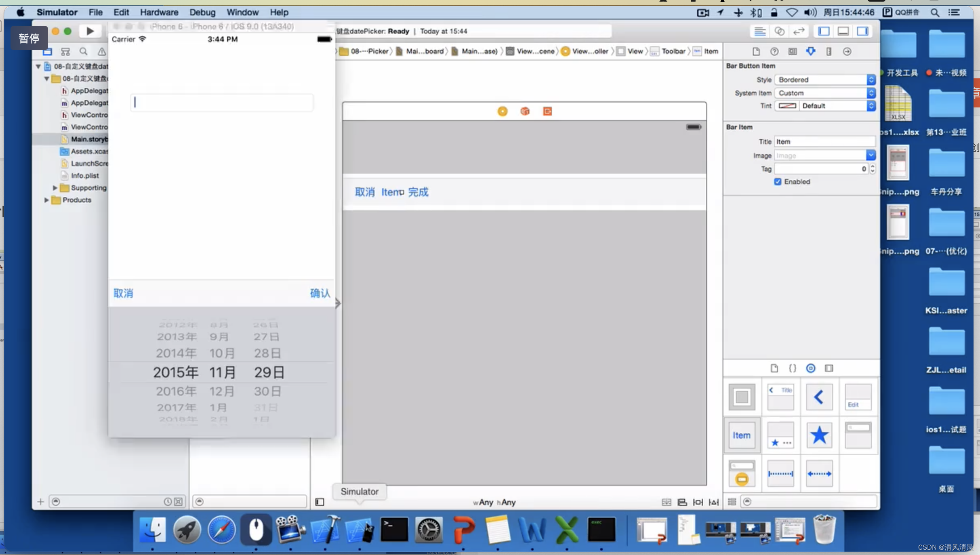This screenshot has height=555, width=980.
Task: Open the Align constraints menu
Action: click(x=682, y=502)
